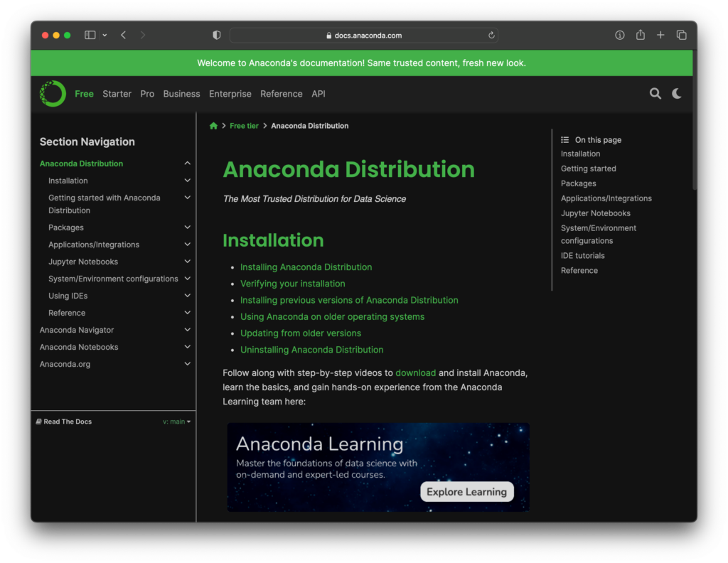Expand the Getting started with Anaconda Distribution chevron

(x=187, y=198)
